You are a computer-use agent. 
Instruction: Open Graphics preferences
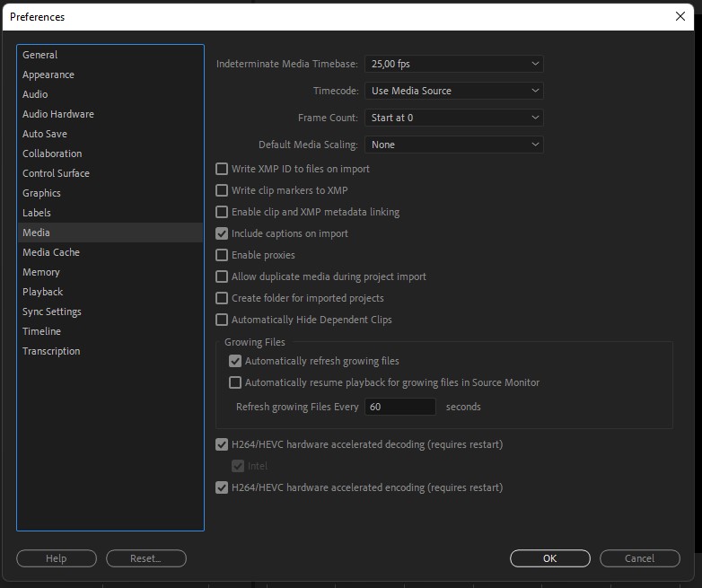[x=110, y=193]
